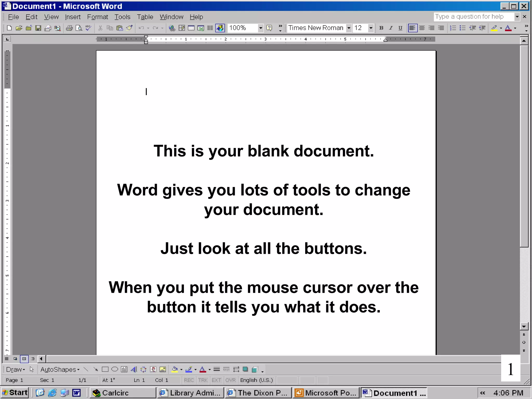Click in the Type a question for help box
Screen dimensions: 532x399
473,17
